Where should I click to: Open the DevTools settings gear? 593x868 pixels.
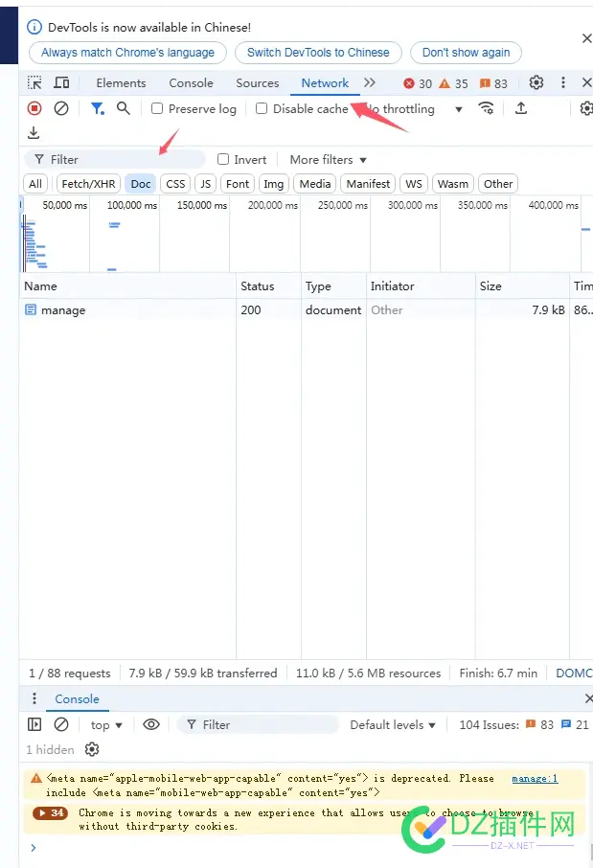(536, 83)
